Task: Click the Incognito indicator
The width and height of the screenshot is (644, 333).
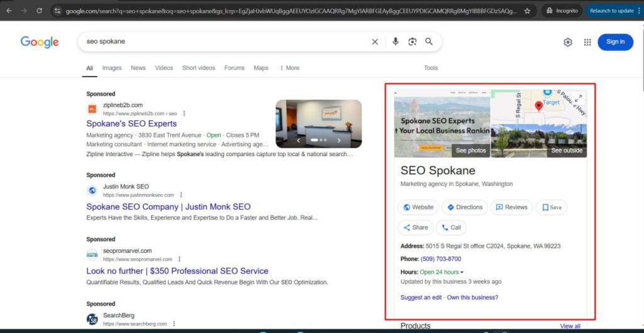Action: pos(563,11)
